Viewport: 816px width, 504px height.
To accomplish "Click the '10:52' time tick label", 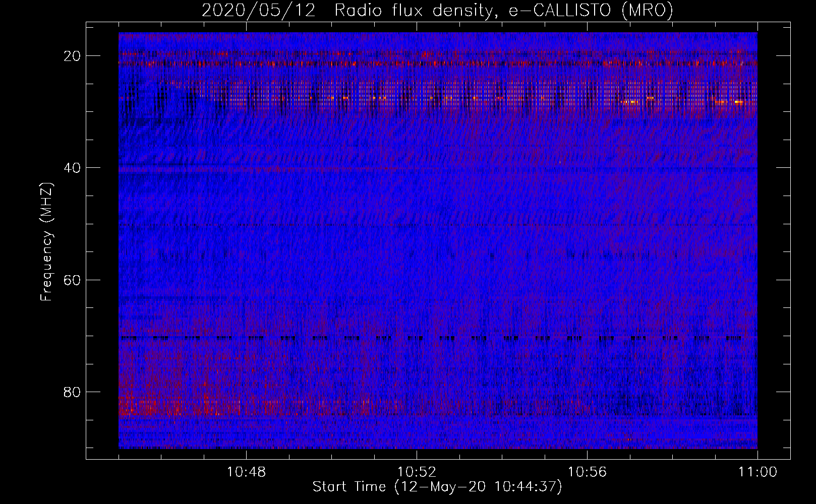I will [417, 472].
